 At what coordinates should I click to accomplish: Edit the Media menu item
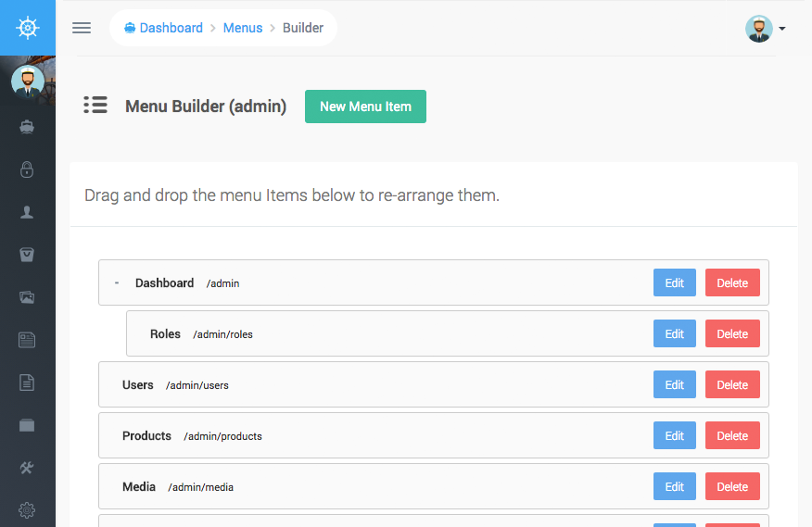pyautogui.click(x=674, y=486)
